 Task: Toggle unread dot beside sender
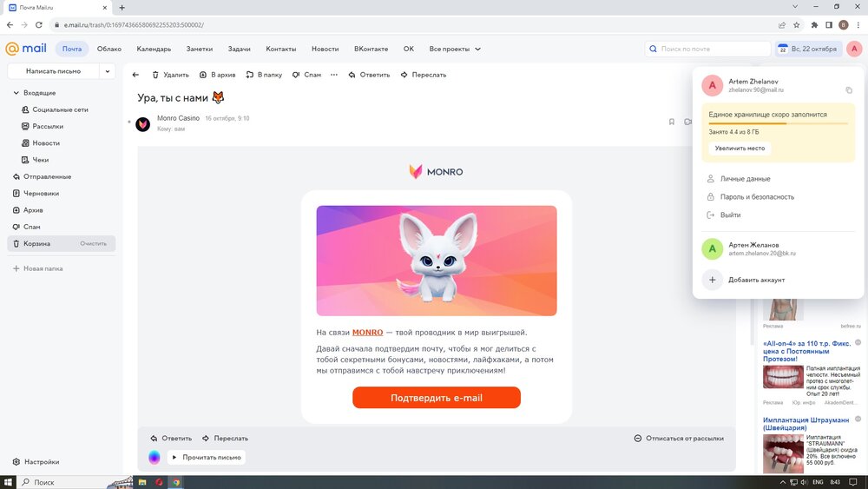129,122
